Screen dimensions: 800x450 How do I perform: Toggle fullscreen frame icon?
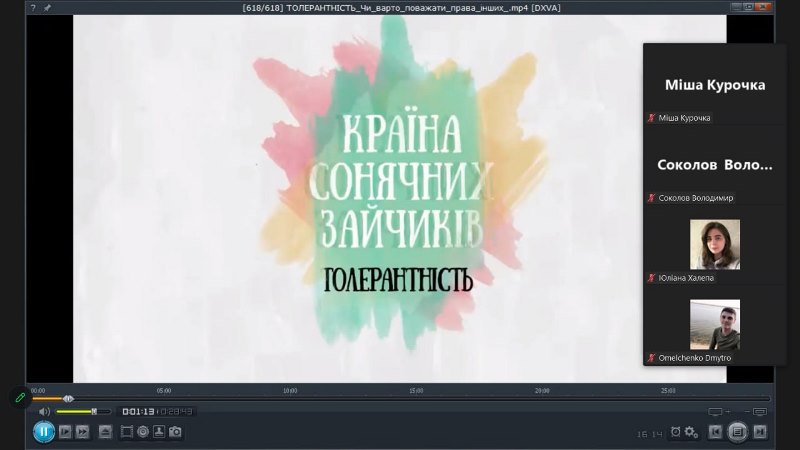click(127, 432)
